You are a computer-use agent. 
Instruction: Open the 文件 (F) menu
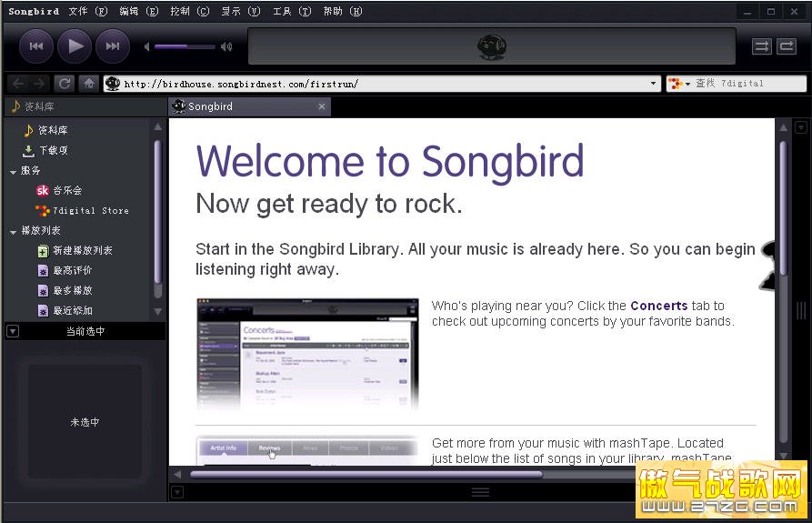click(x=88, y=12)
